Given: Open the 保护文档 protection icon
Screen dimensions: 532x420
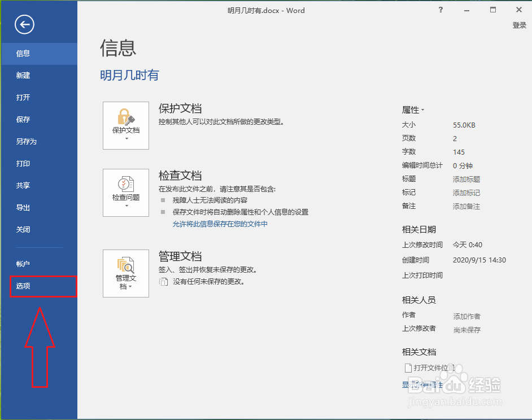Looking at the screenshot, I should (x=125, y=116).
